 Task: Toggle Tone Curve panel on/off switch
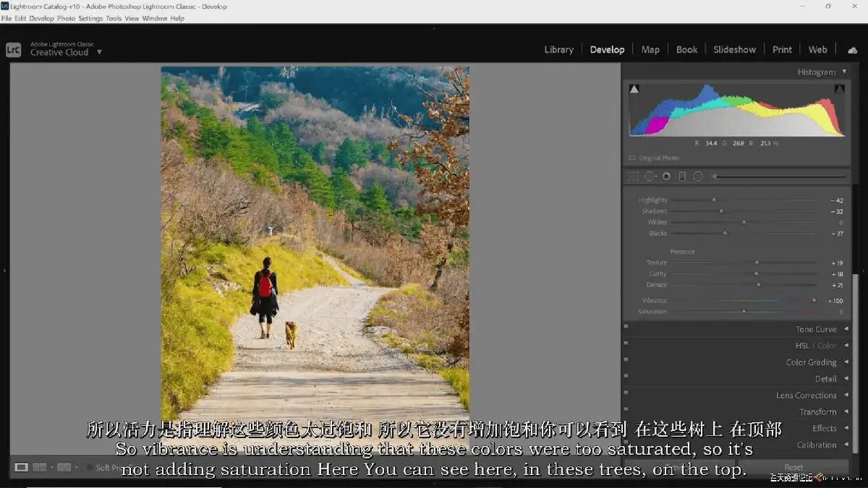(626, 327)
